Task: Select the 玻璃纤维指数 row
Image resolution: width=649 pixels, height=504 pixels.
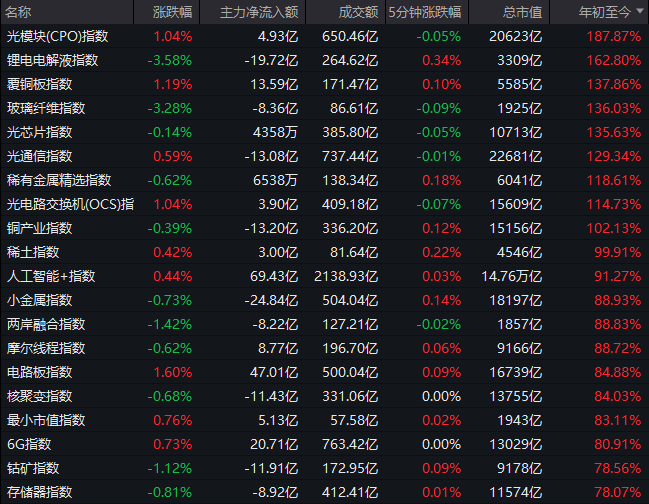Action: coord(46,108)
